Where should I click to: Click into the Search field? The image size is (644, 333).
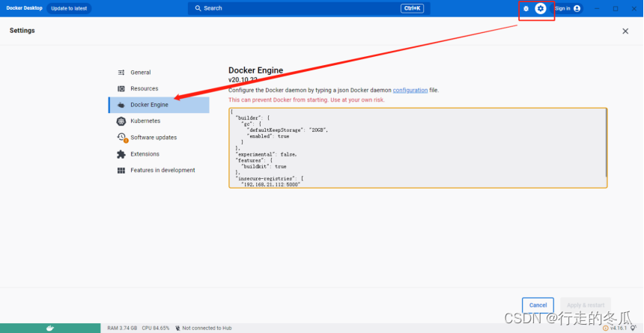pos(309,8)
